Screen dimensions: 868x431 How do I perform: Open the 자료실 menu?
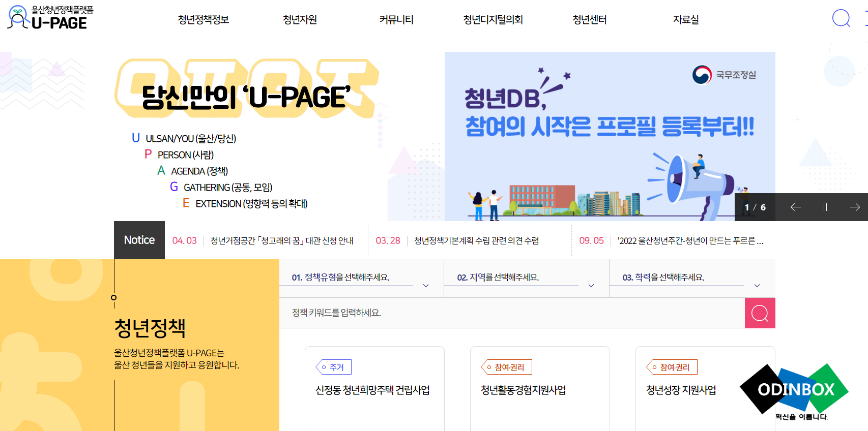pos(686,19)
